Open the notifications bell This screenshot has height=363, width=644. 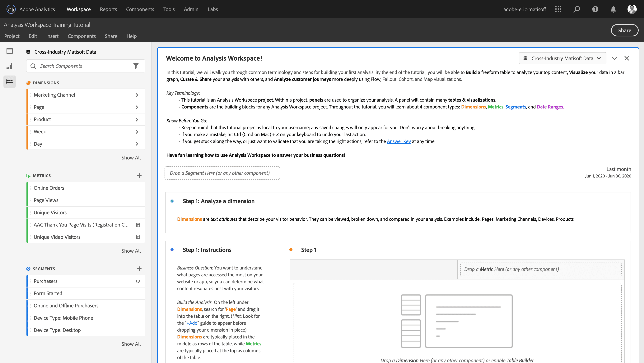[x=613, y=9]
